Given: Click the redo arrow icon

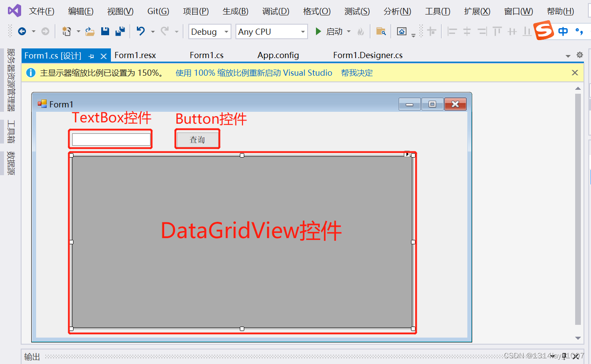Looking at the screenshot, I should [x=165, y=31].
